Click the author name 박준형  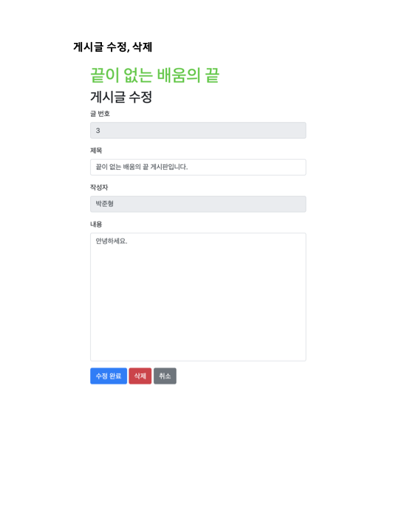click(104, 204)
